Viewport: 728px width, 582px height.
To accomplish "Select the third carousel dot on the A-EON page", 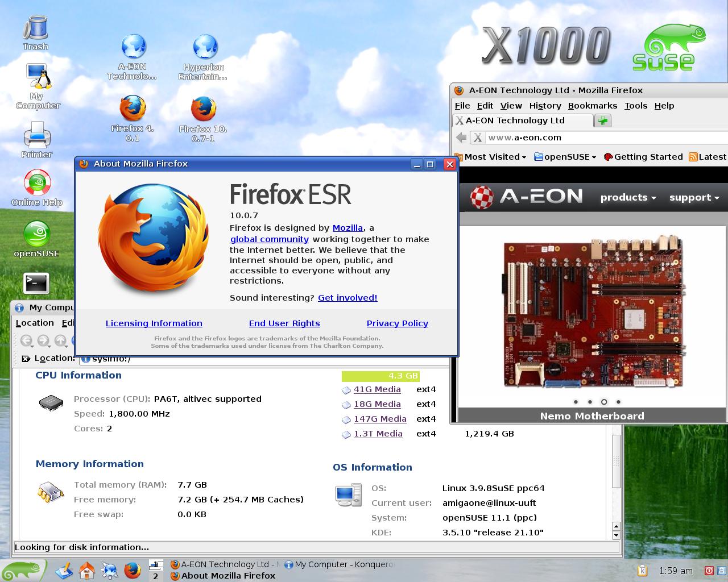I will pyautogui.click(x=604, y=402).
